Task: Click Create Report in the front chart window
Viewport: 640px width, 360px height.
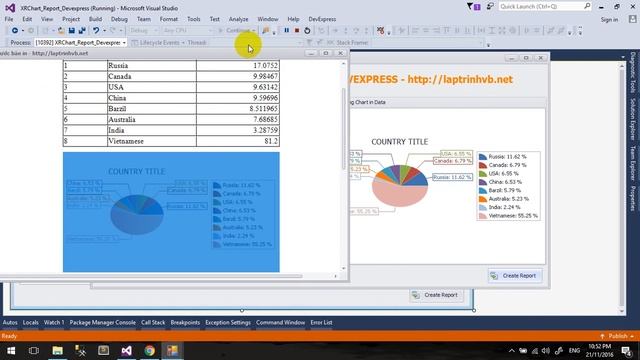Action: pyautogui.click(x=515, y=276)
